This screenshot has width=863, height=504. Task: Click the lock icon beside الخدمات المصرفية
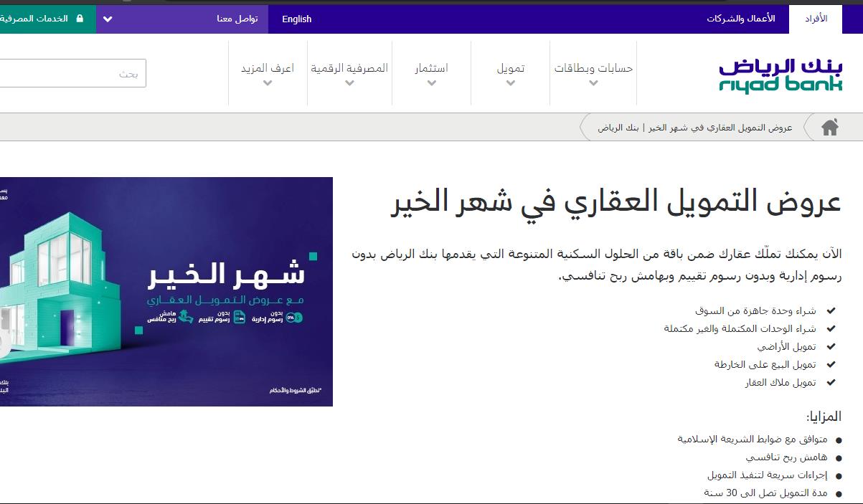[x=80, y=19]
